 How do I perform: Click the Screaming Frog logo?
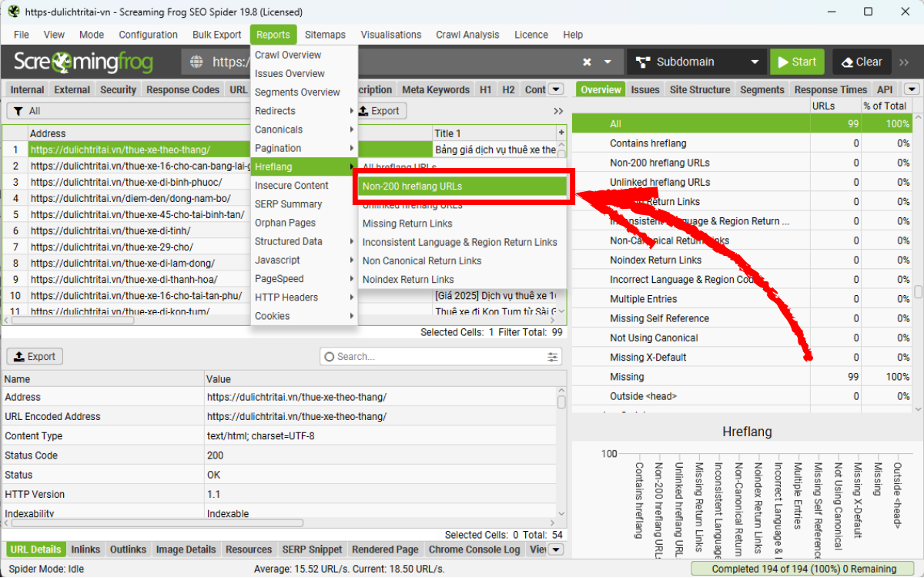[83, 62]
